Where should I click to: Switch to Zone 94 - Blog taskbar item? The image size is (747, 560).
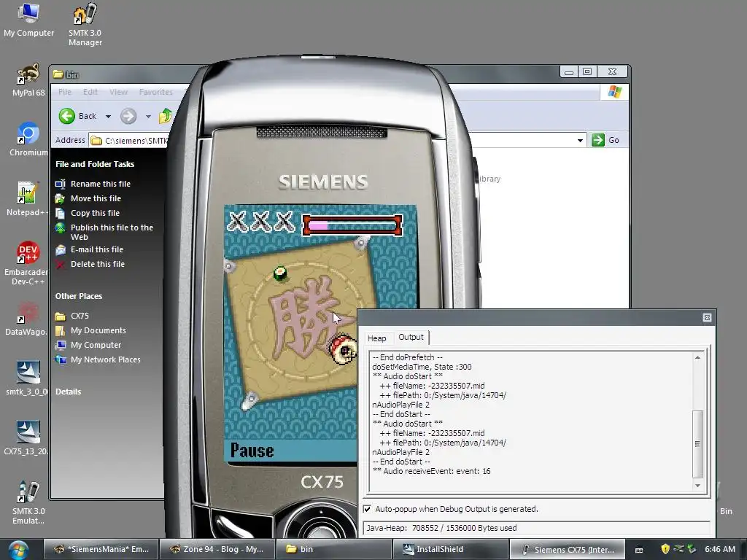click(217, 550)
